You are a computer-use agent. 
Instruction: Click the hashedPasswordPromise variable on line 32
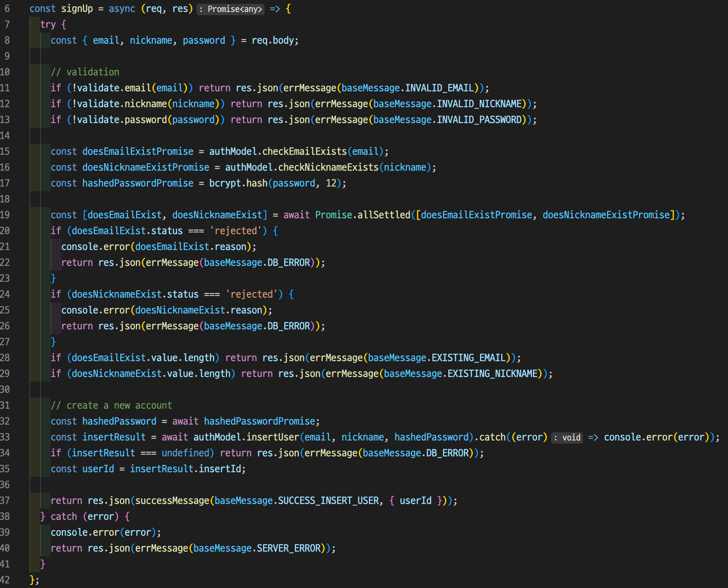coord(259,421)
